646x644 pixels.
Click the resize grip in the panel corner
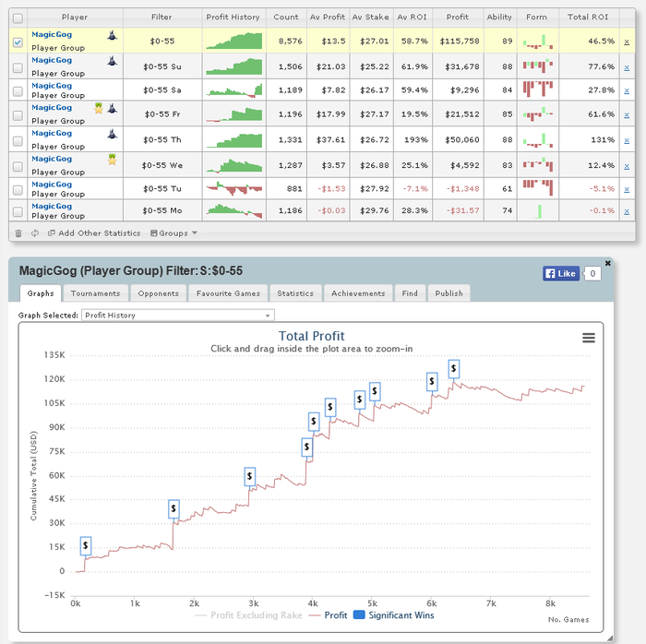(609, 638)
